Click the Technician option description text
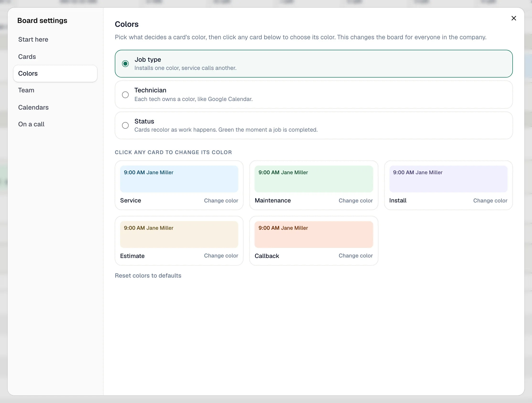This screenshot has width=532, height=403. tap(193, 99)
